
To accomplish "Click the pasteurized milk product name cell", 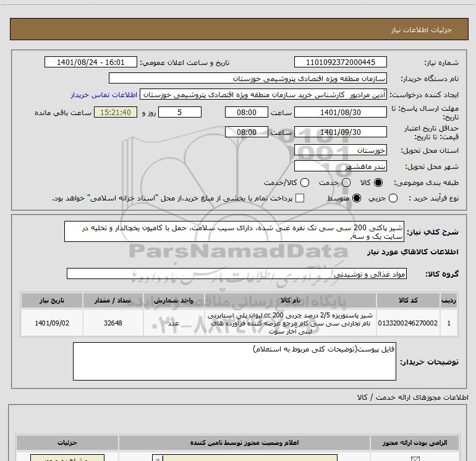I will 290,323.
